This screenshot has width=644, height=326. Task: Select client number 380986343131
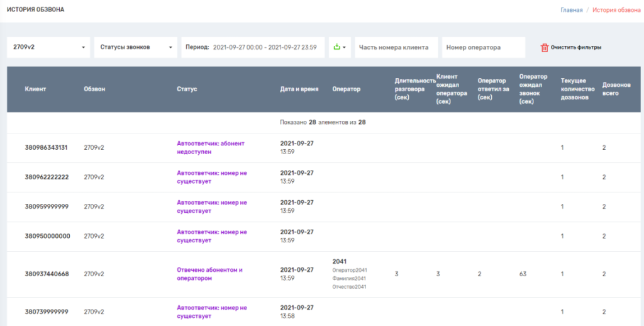tap(46, 148)
